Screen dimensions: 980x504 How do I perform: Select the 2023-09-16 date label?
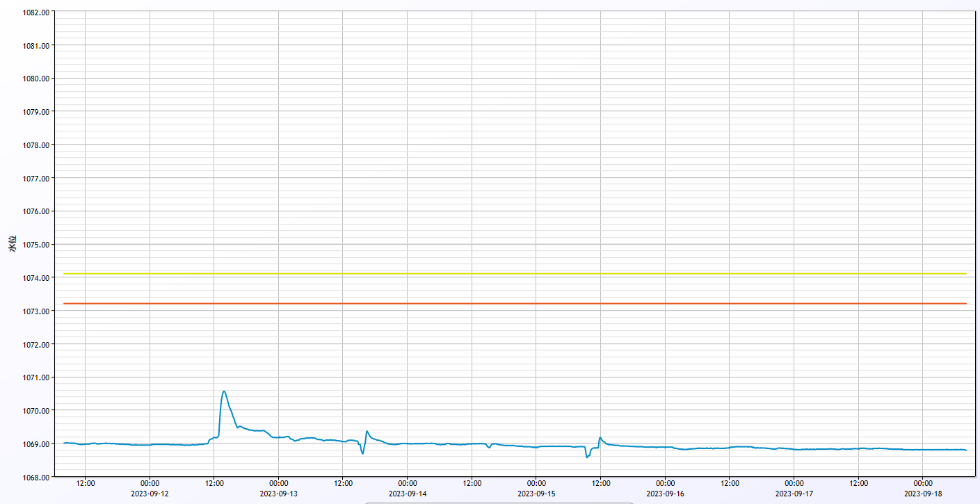pyautogui.click(x=665, y=494)
